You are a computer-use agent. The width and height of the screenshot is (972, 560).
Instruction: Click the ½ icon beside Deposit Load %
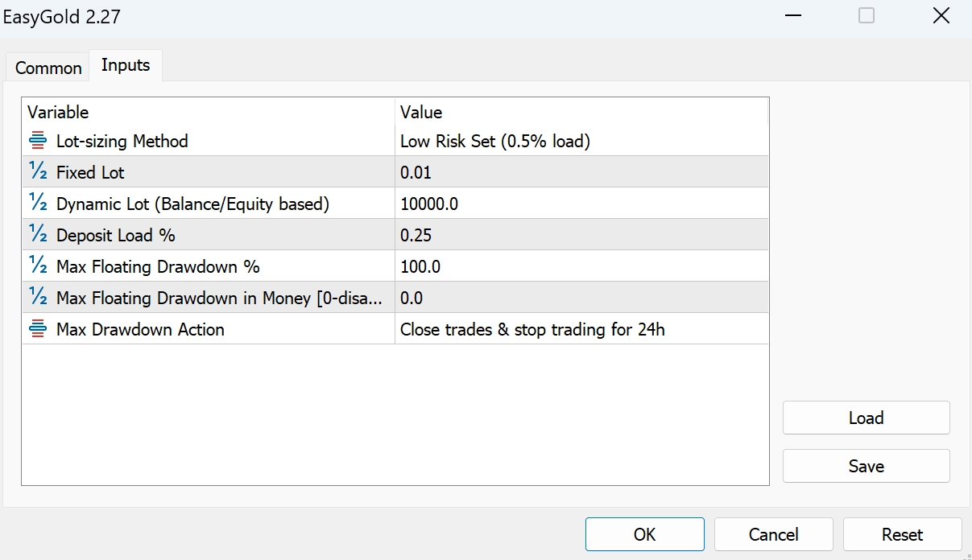(x=38, y=235)
